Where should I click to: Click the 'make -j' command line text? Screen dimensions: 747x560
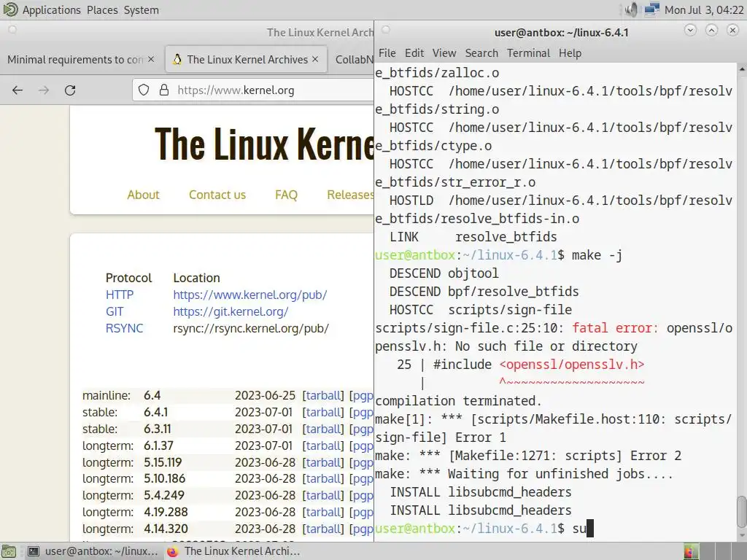[597, 255]
